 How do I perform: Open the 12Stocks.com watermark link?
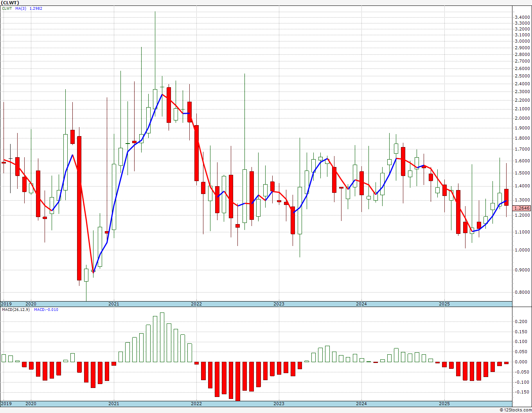pos(516,410)
